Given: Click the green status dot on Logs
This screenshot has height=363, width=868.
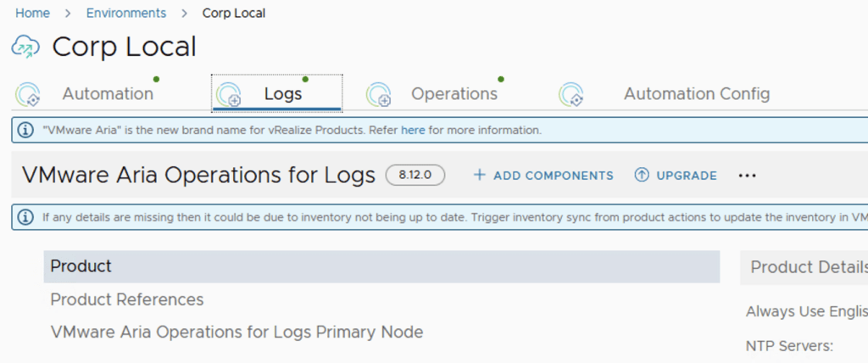Looking at the screenshot, I should pos(305,79).
